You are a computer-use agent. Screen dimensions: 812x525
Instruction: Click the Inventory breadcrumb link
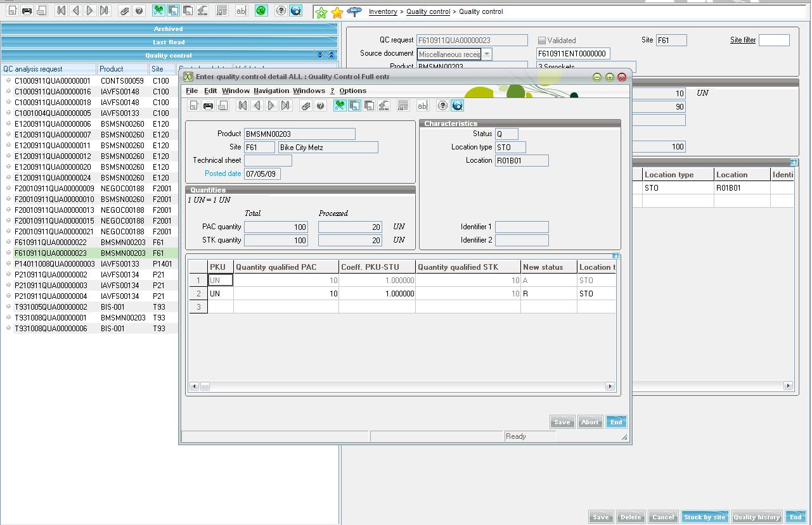tap(383, 11)
